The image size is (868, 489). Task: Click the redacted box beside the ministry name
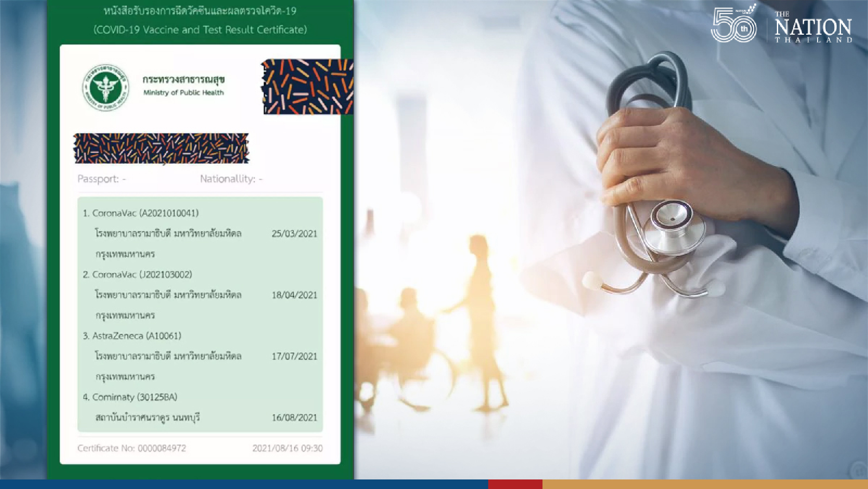(x=307, y=87)
